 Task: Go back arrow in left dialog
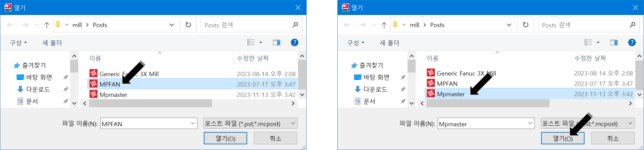click(x=10, y=25)
